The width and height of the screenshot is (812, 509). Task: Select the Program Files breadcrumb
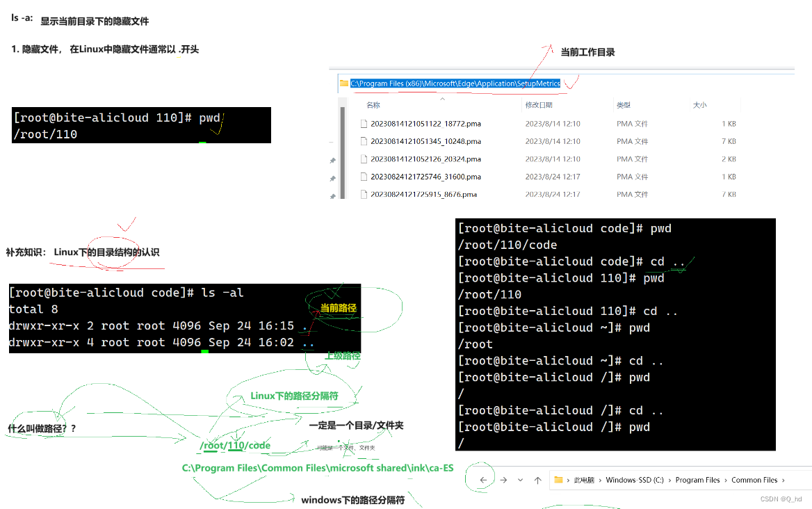[697, 480]
